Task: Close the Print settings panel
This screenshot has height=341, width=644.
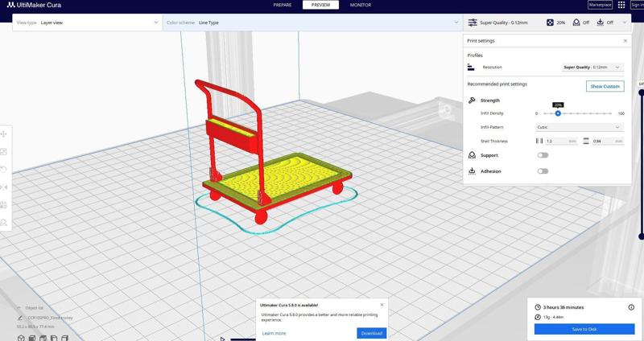Action: 625,41
